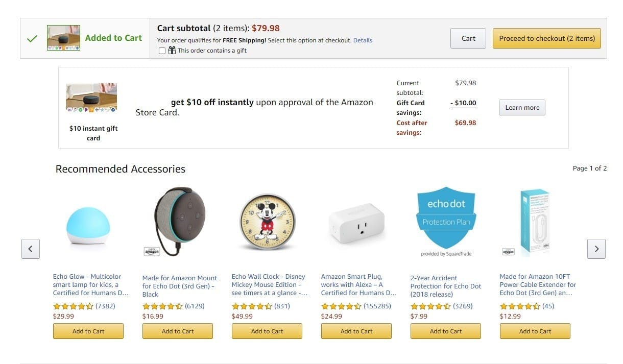Add Echo Glow to cart
The image size is (623, 364).
pos(88,331)
